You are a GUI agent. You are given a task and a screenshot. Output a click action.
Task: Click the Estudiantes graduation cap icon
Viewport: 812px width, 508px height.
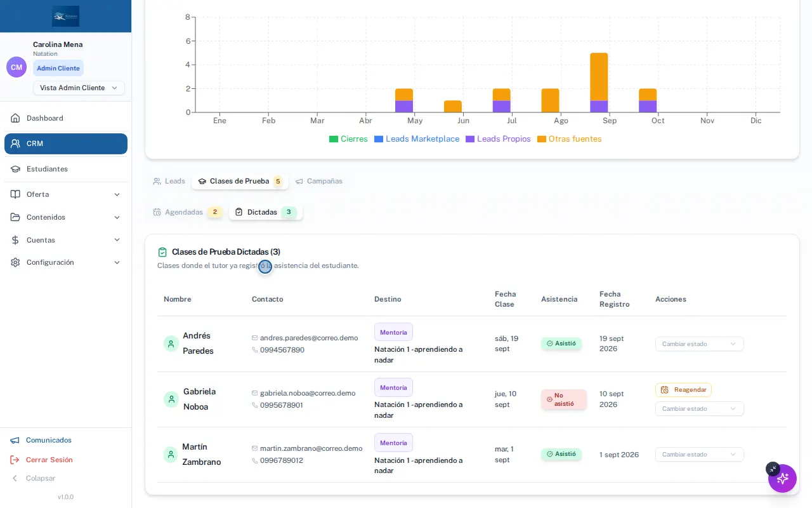(15, 169)
